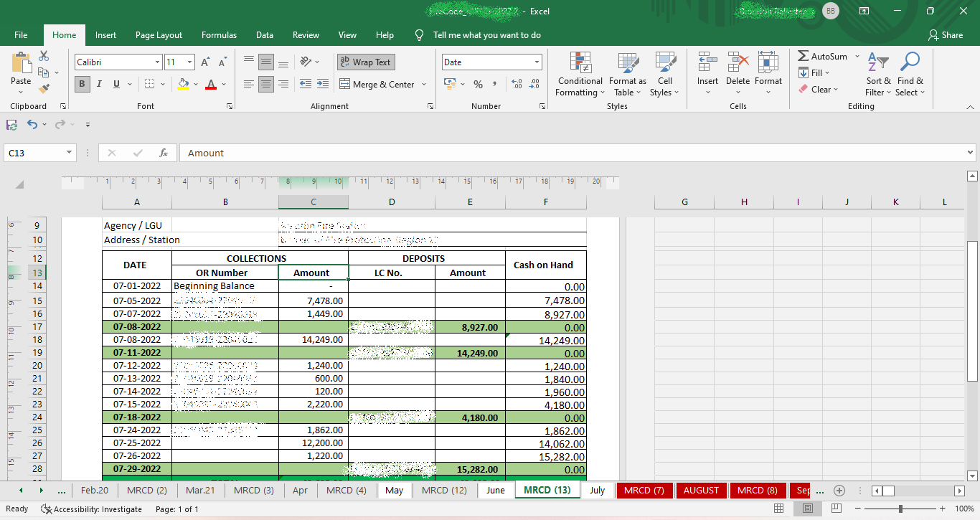
Task: Open the Fill button in Editing group
Action: tap(814, 72)
